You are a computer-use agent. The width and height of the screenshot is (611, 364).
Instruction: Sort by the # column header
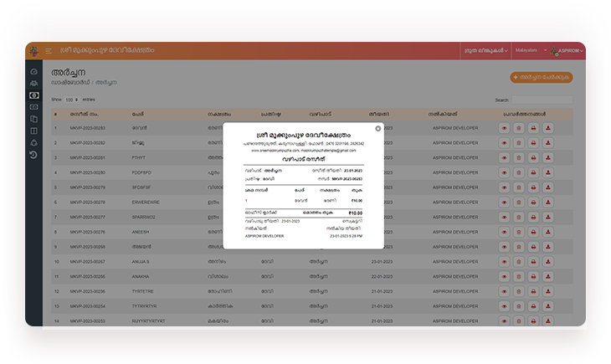click(56, 114)
